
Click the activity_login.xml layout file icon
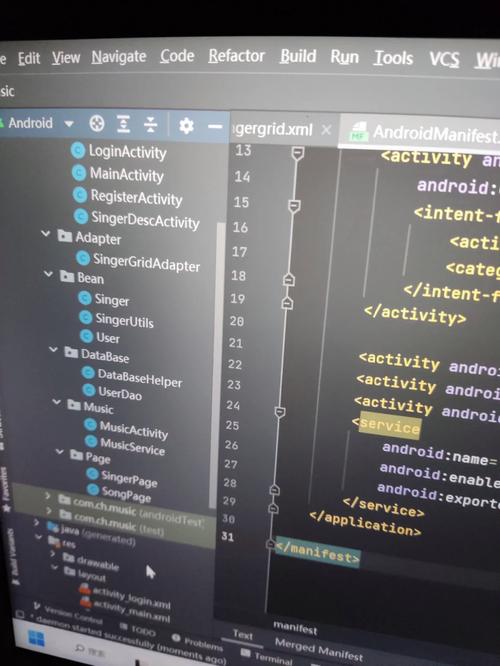point(85,589)
